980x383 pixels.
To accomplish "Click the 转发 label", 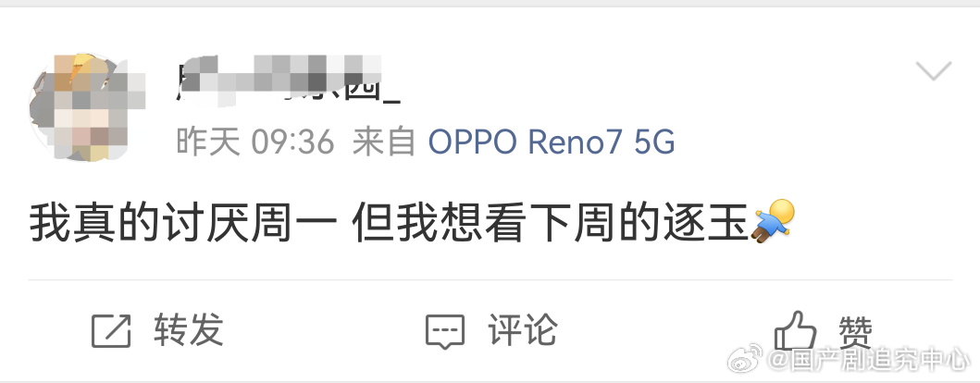I will (188, 330).
